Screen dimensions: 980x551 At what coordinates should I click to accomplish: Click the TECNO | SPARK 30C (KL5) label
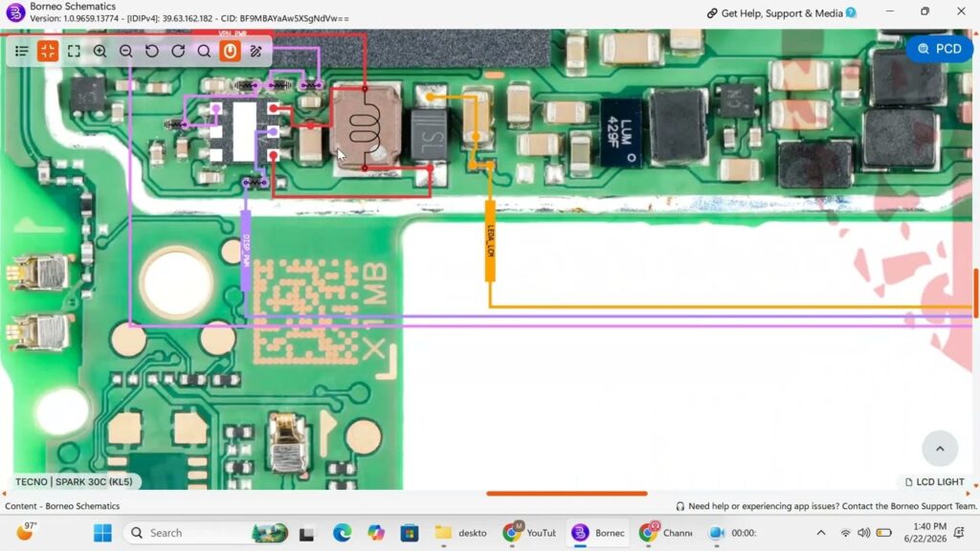(74, 482)
